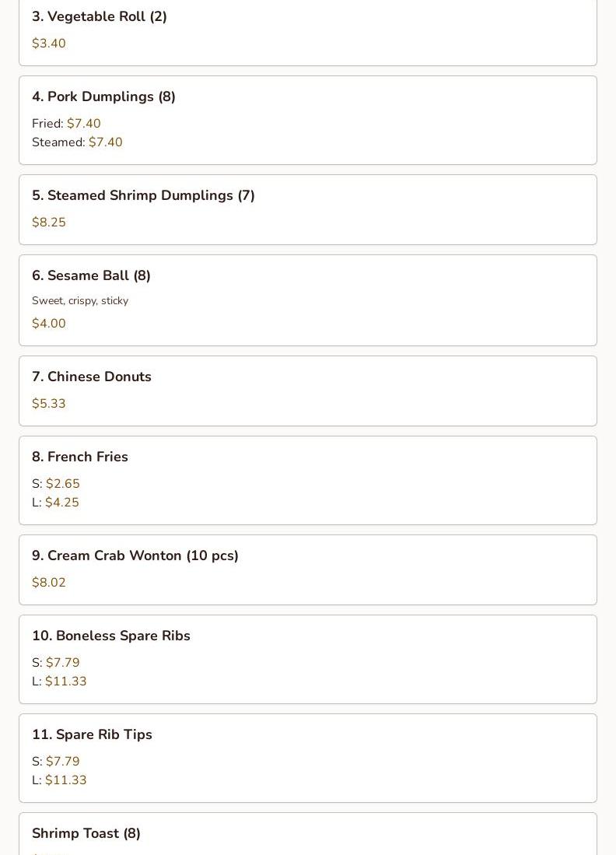
Task: Click the $8.25 shrimp dumplings price
Action: 48,222
